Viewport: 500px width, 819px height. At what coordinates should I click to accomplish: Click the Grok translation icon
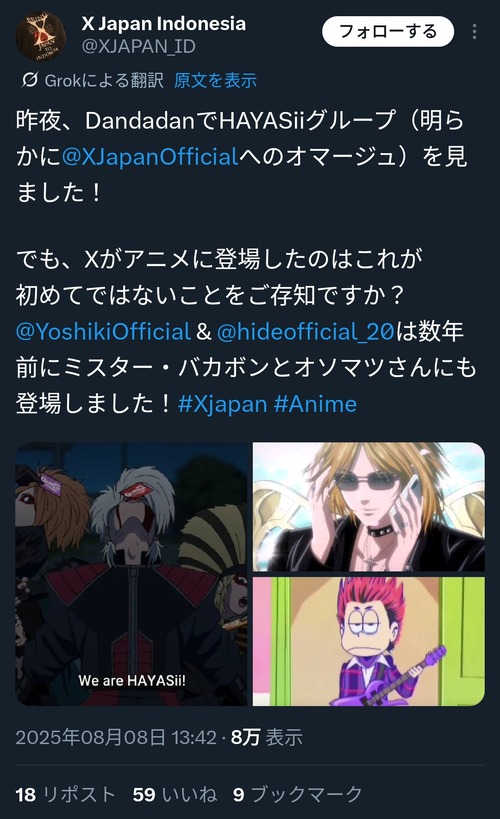click(30, 80)
